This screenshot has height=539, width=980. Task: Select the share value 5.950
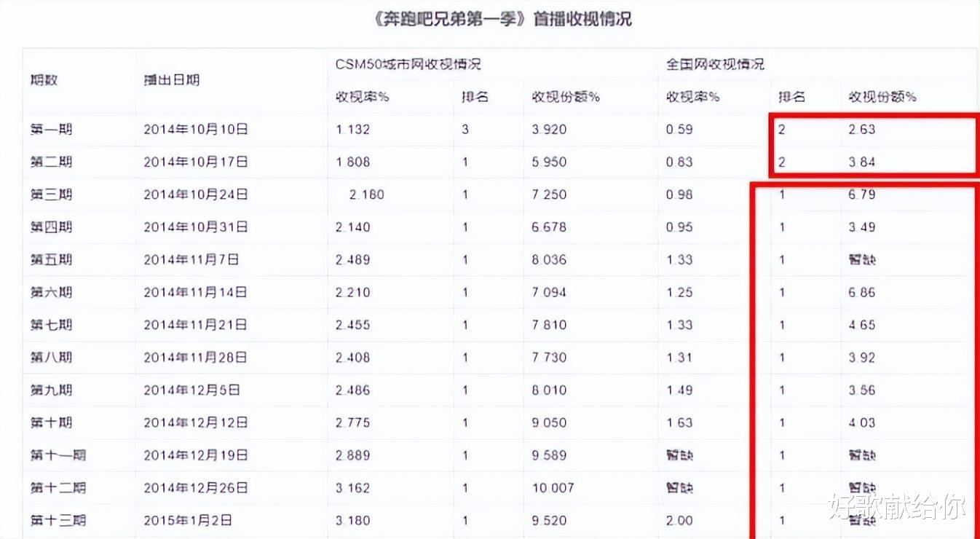[549, 162]
